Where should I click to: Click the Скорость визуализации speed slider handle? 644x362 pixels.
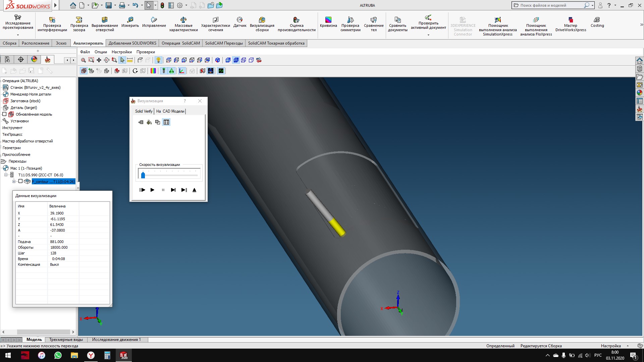pyautogui.click(x=143, y=175)
